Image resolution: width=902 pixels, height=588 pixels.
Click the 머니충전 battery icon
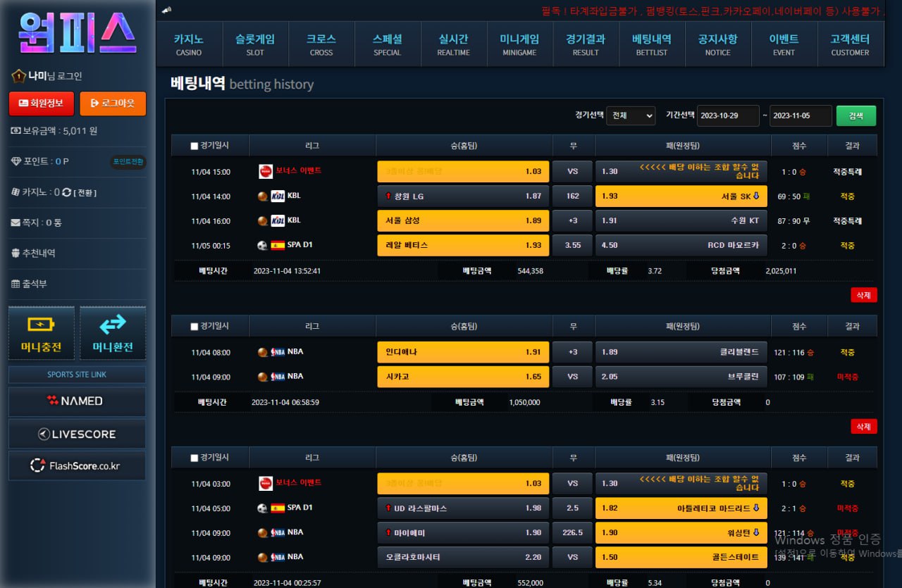click(x=41, y=325)
